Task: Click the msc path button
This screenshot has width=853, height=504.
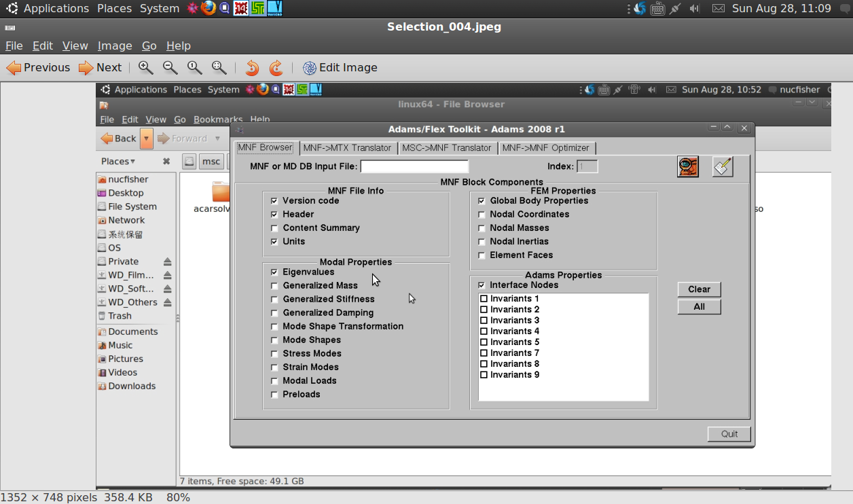Action: click(x=212, y=161)
